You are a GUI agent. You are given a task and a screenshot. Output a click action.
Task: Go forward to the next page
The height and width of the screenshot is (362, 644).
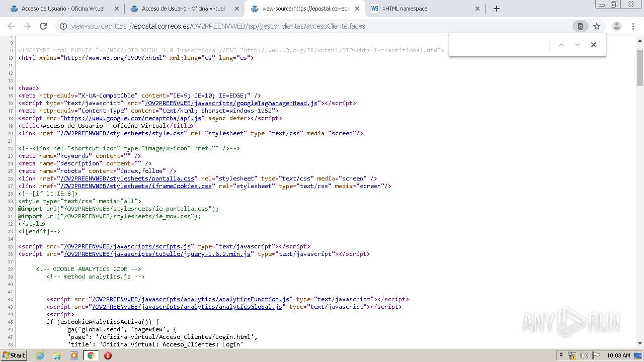click(27, 26)
